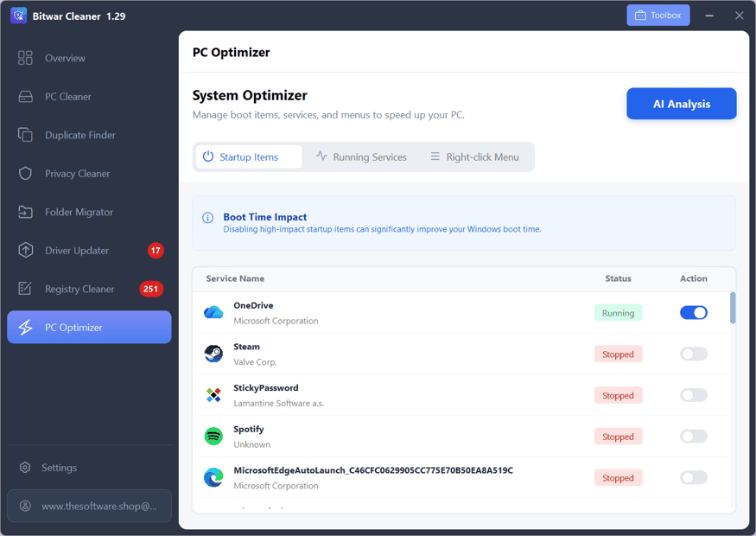Click the Overview grid icon

[25, 58]
